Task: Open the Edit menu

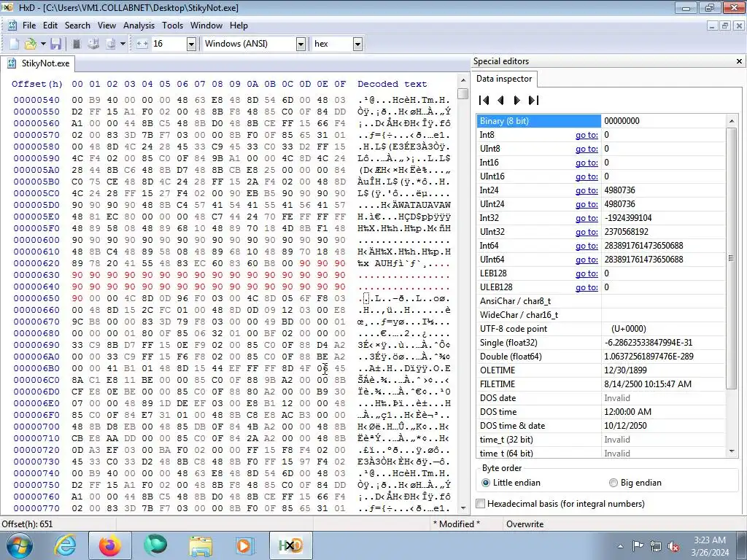Action: 50,26
